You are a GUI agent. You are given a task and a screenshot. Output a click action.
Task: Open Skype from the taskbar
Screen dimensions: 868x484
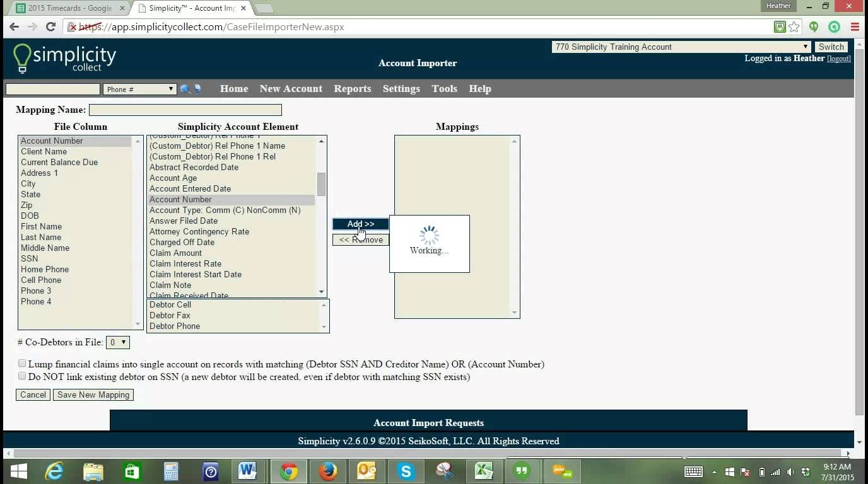pos(406,471)
